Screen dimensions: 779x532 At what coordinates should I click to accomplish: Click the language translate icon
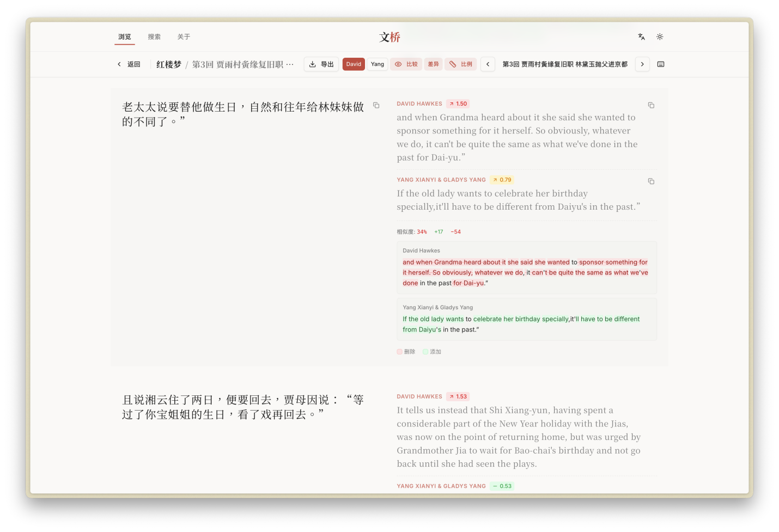641,36
